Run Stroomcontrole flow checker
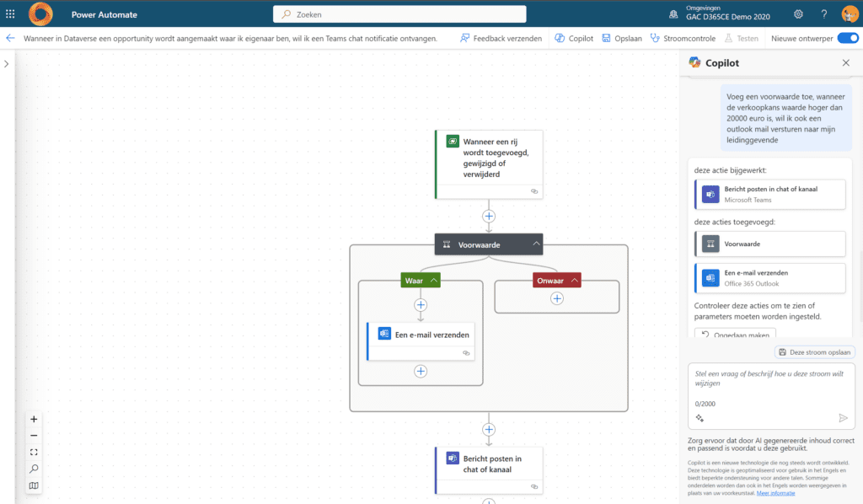Image resolution: width=863 pixels, height=504 pixels. pos(683,38)
